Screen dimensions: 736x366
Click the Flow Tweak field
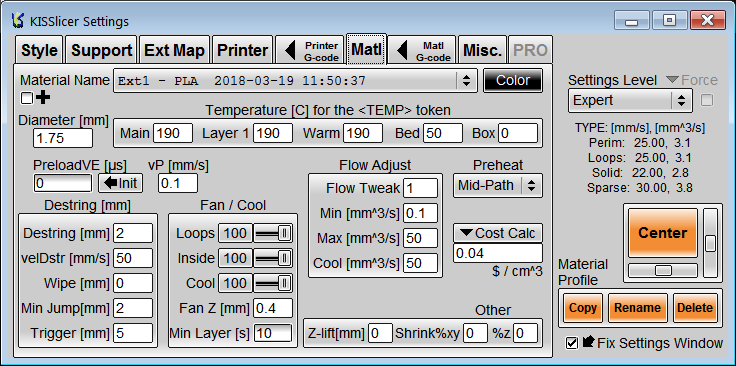(420, 188)
